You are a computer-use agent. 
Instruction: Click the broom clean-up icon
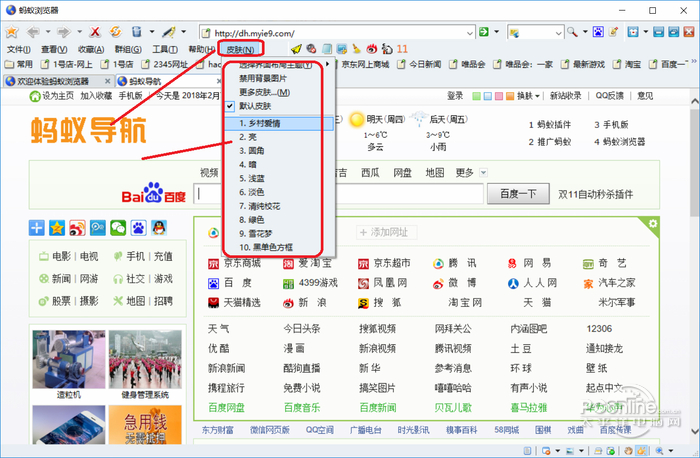click(356, 49)
